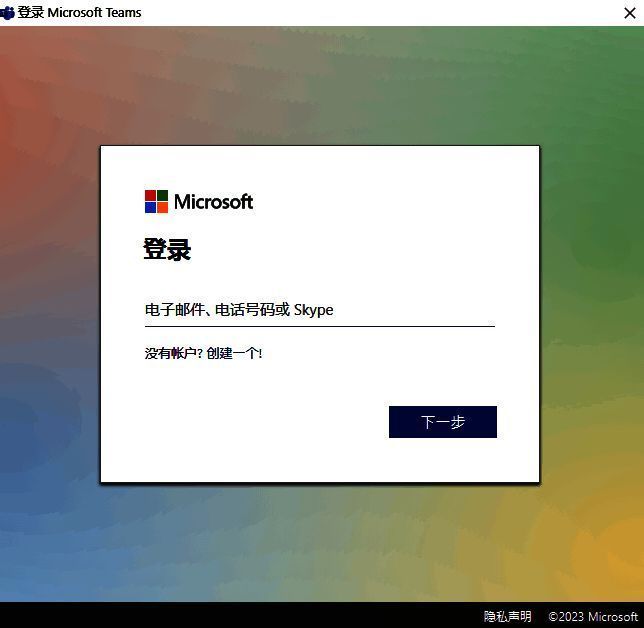Viewport: 644px width, 628px height.
Task: Close the 登录 Microsoft Teams window
Action: click(x=629, y=13)
